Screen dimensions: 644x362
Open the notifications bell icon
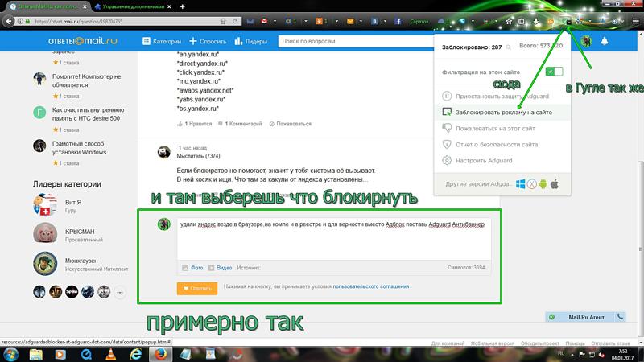(605, 41)
